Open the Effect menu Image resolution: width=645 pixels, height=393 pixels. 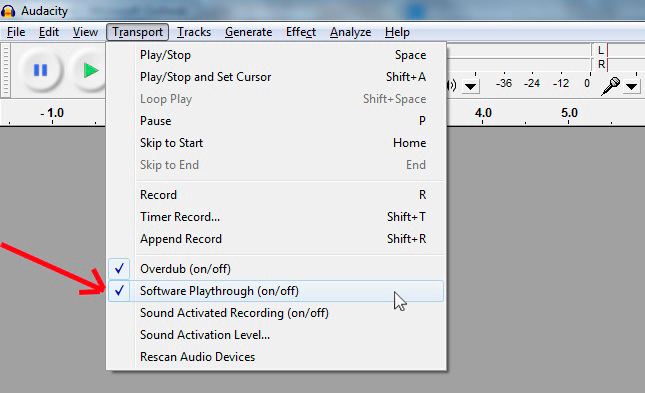(301, 32)
